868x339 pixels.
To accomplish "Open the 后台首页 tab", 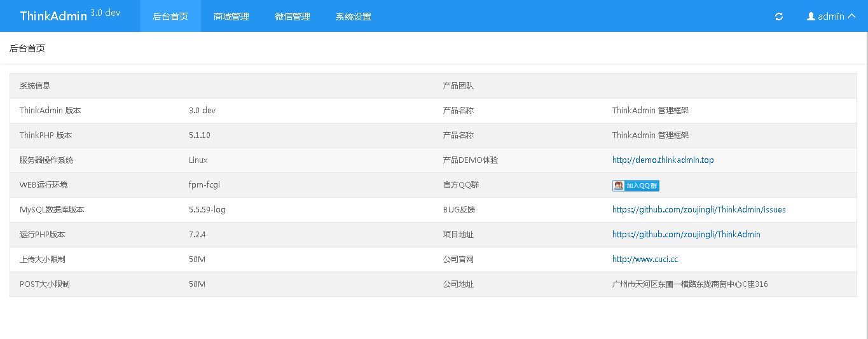I will coord(170,17).
